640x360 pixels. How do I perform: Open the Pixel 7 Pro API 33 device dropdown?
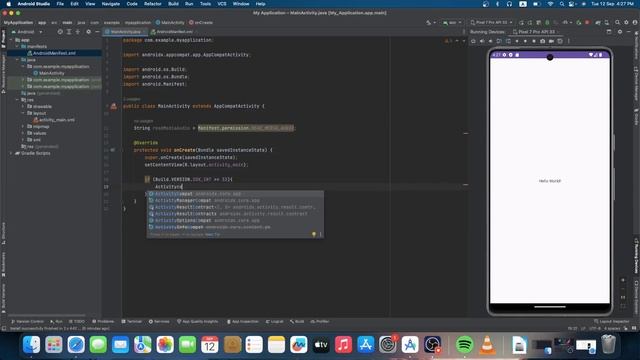[491, 22]
